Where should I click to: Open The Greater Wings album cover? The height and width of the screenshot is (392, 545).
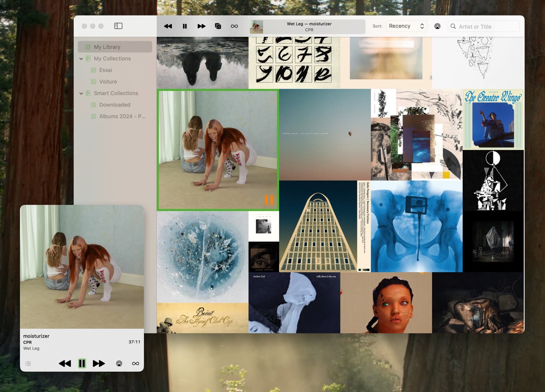(493, 119)
